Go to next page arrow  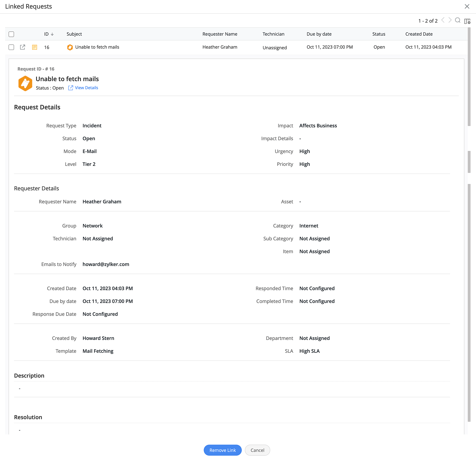point(450,20)
